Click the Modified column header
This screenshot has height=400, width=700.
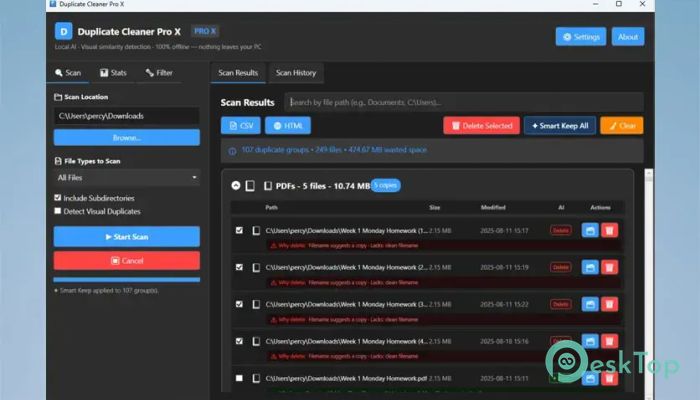pos(493,208)
